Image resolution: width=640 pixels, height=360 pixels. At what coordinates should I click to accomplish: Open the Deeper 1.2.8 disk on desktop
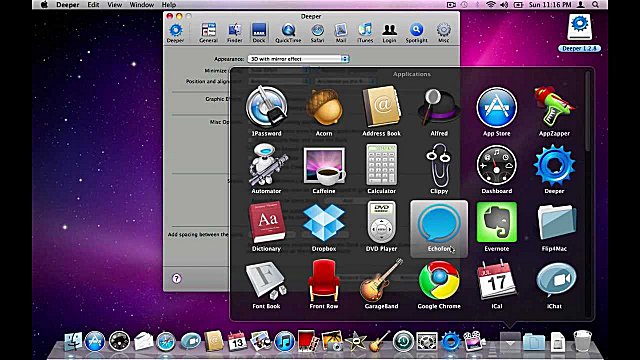coord(579,33)
